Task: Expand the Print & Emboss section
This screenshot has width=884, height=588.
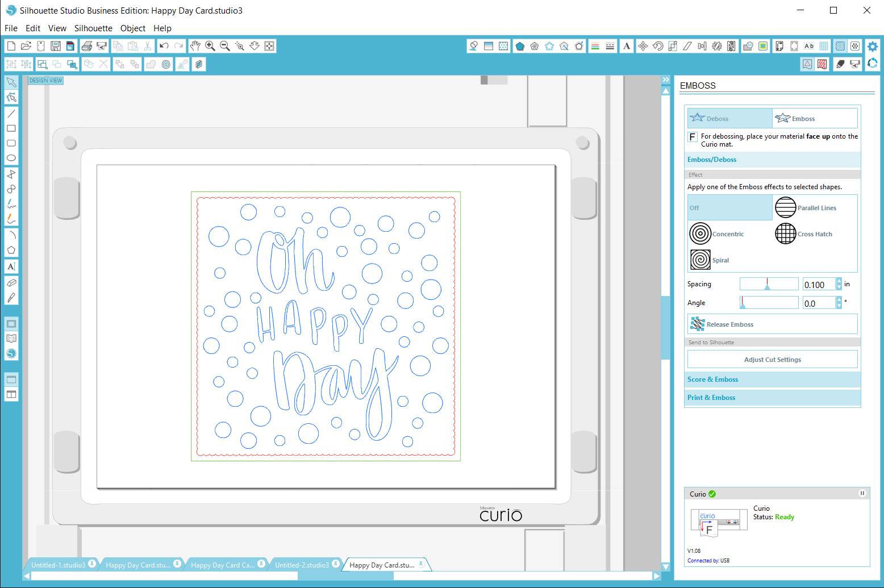Action: pos(774,398)
